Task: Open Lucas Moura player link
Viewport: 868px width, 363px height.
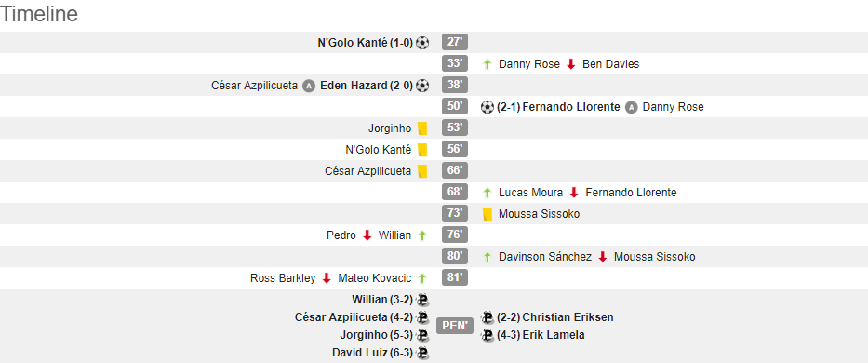Action: point(530,193)
